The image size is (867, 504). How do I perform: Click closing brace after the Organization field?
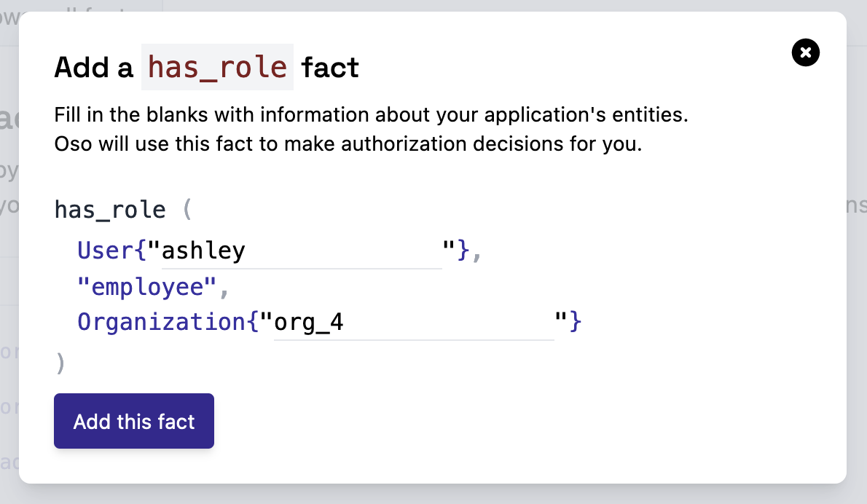[575, 323]
